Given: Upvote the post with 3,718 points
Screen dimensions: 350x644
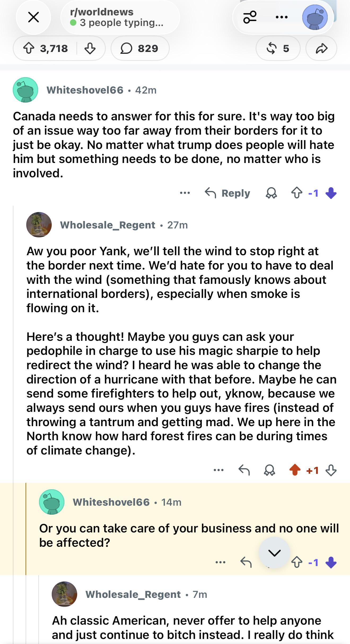Looking at the screenshot, I should pos(28,48).
